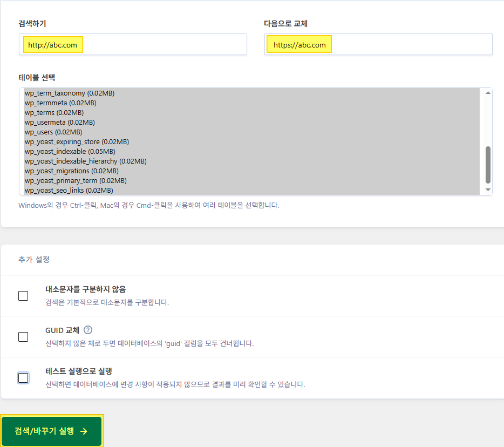Click table list scroll down arrow
The height and width of the screenshot is (447, 504).
[x=488, y=189]
